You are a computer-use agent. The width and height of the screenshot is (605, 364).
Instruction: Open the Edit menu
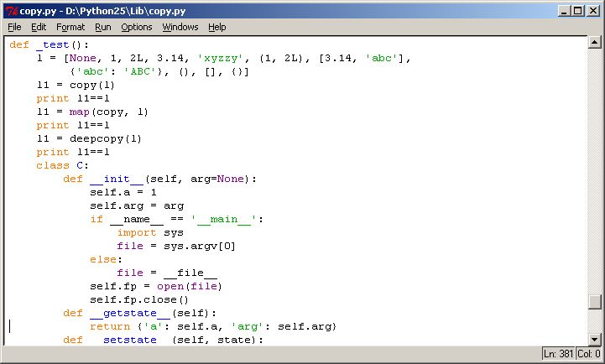click(39, 27)
